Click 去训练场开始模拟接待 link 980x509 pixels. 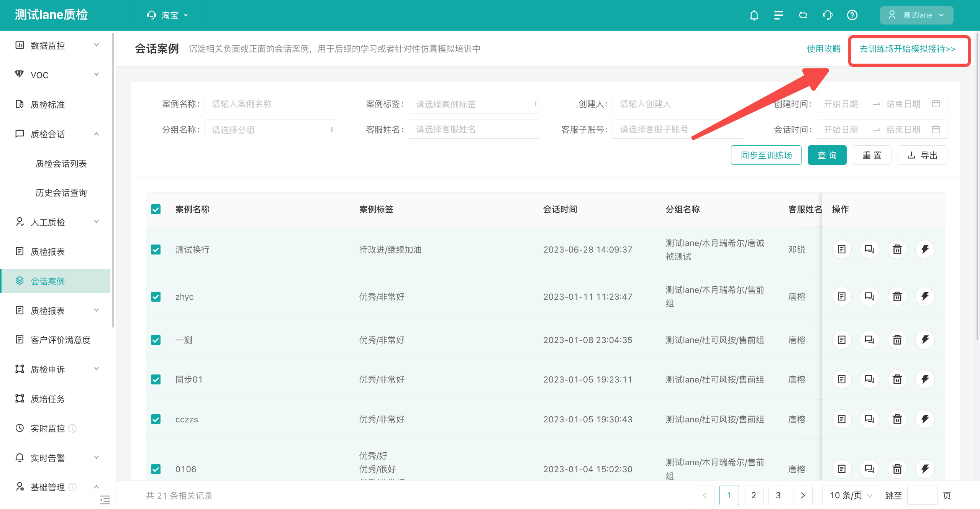tap(908, 49)
